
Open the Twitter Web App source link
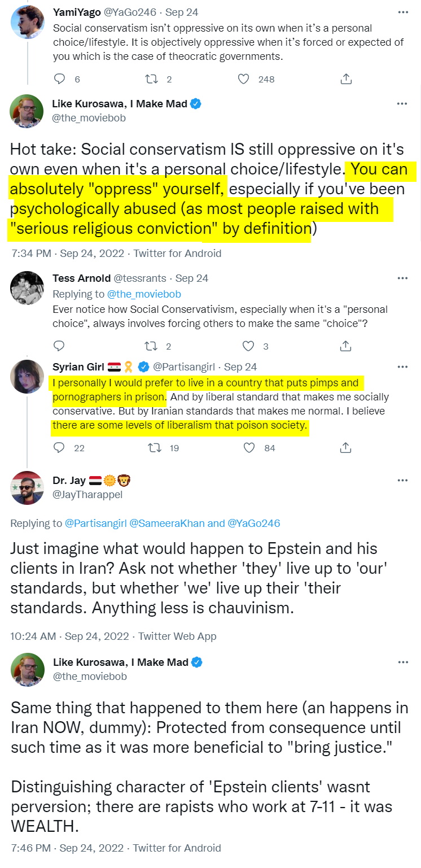pyautogui.click(x=177, y=636)
